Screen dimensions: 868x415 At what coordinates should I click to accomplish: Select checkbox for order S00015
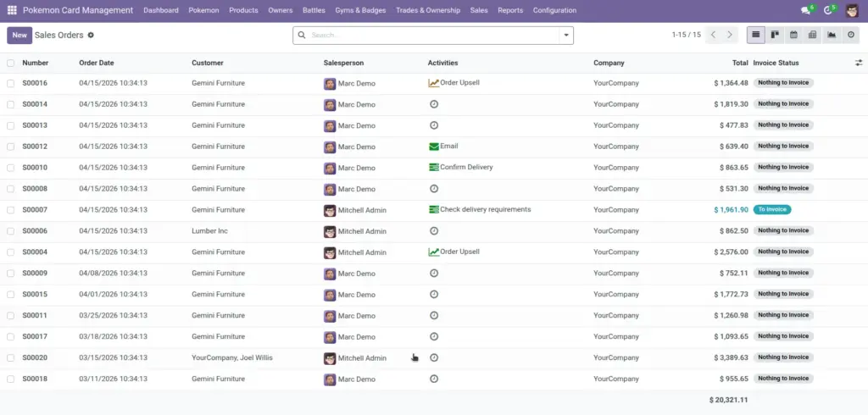point(10,295)
